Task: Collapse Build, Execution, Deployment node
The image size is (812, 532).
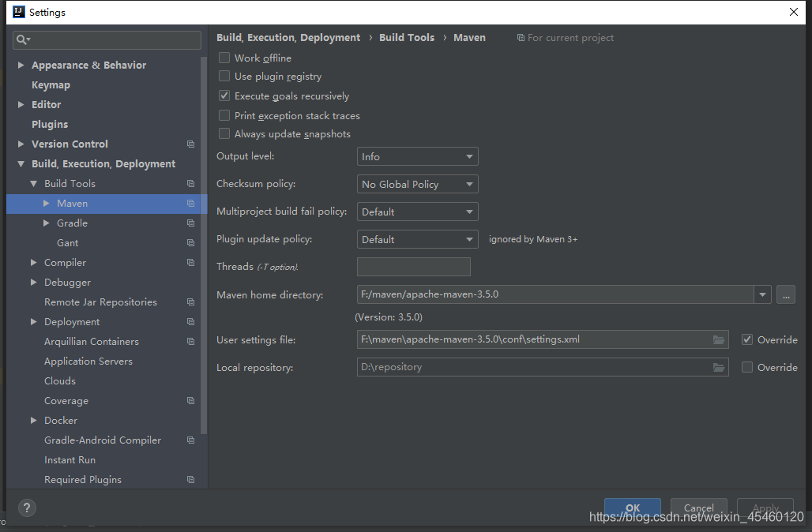Action: pos(21,164)
